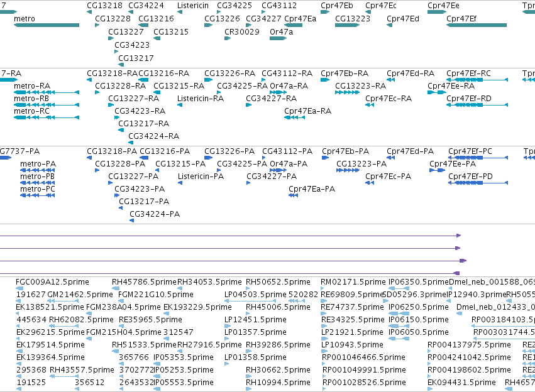535x392 pixels.
Task: Click the Cpr47Ef-PD protein label
Action: tap(470, 177)
